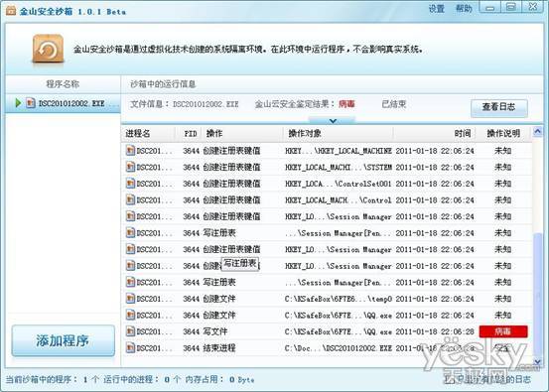Click the 已结束 status text
549x392 pixels.
point(394,104)
